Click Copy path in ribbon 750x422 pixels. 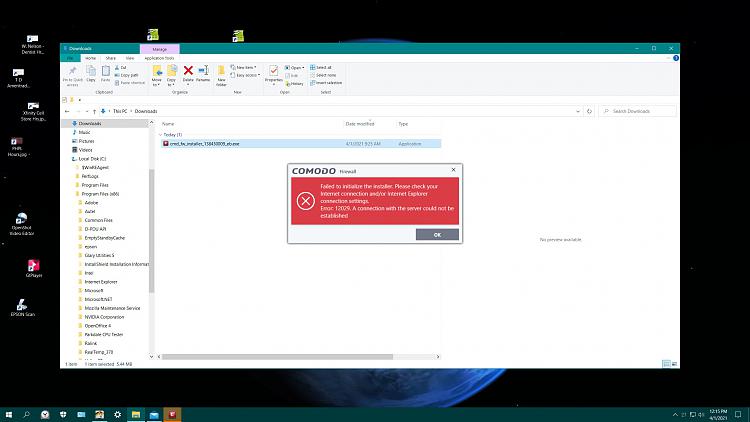point(126,75)
